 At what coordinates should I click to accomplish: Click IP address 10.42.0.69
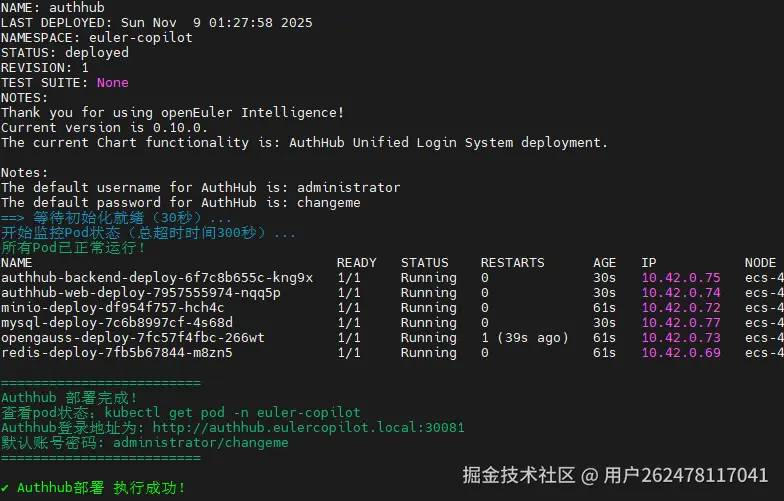pyautogui.click(x=681, y=353)
